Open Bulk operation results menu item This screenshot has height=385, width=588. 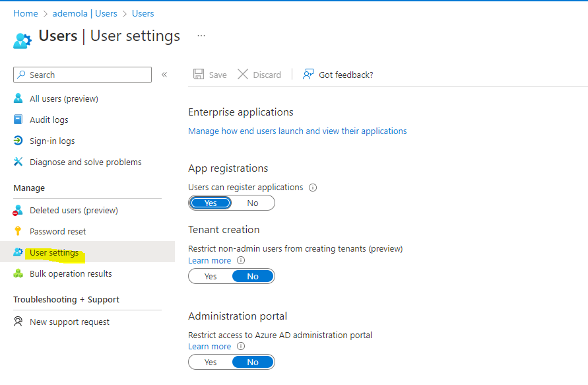coord(71,273)
